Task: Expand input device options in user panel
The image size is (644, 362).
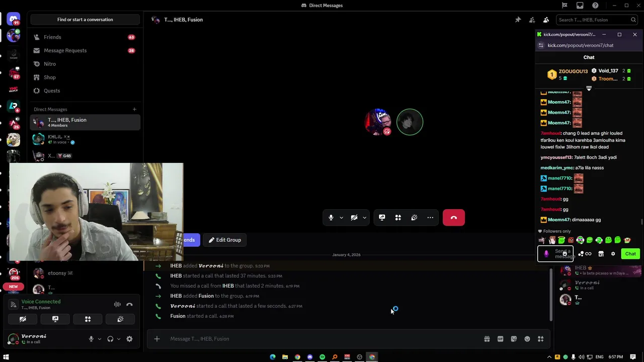Action: click(100, 339)
